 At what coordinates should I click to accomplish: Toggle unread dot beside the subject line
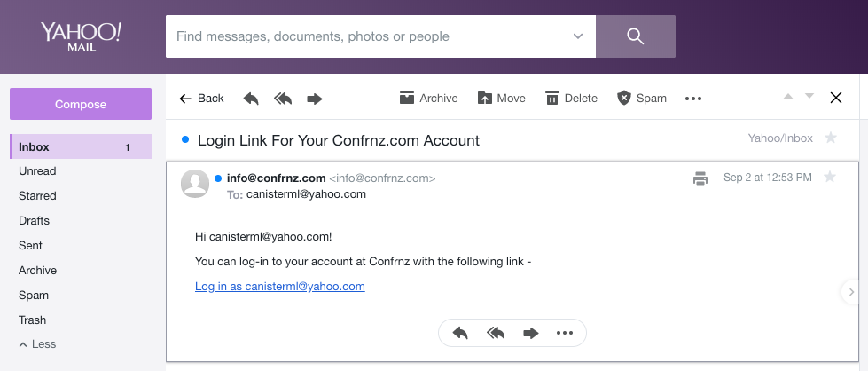click(185, 139)
